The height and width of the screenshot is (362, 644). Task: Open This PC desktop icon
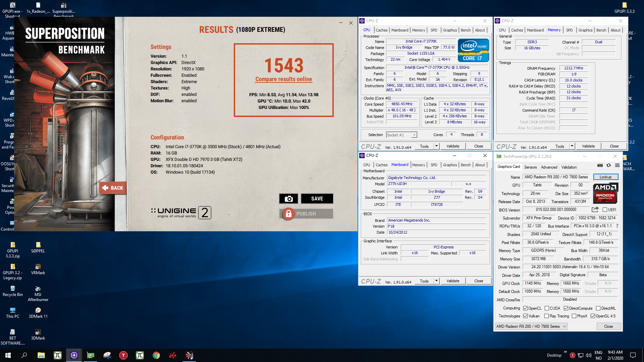[x=13, y=313]
